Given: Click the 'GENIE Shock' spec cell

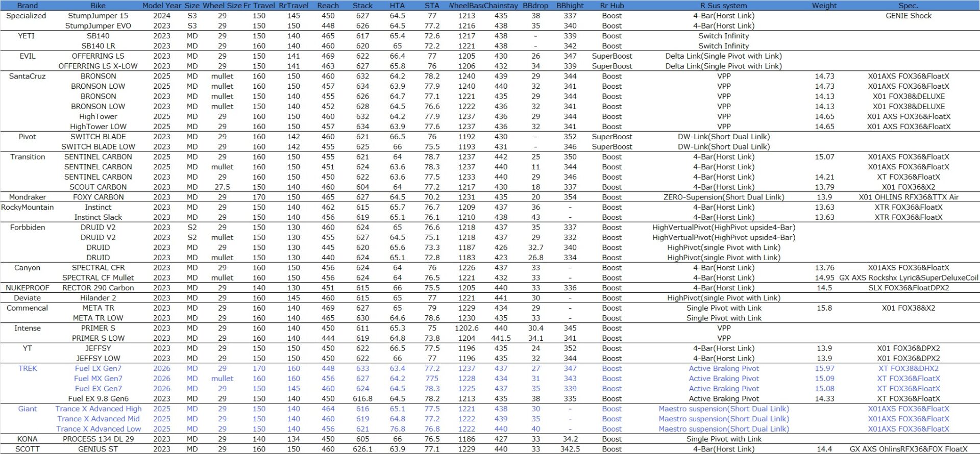Looking at the screenshot, I should pos(908,16).
